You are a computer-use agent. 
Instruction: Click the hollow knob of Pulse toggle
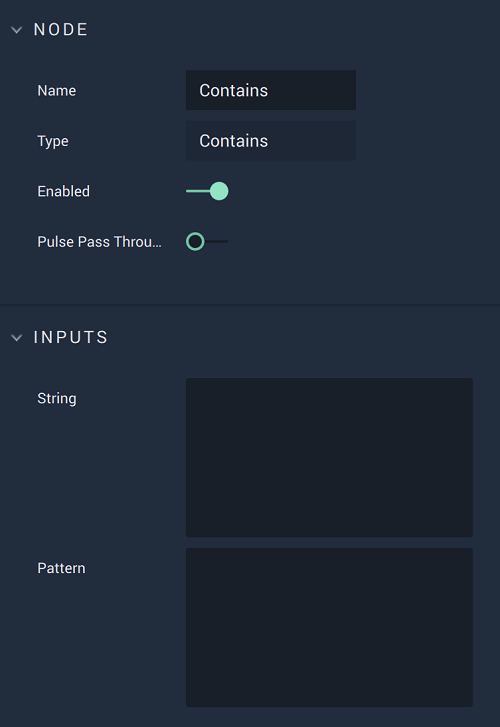point(195,242)
